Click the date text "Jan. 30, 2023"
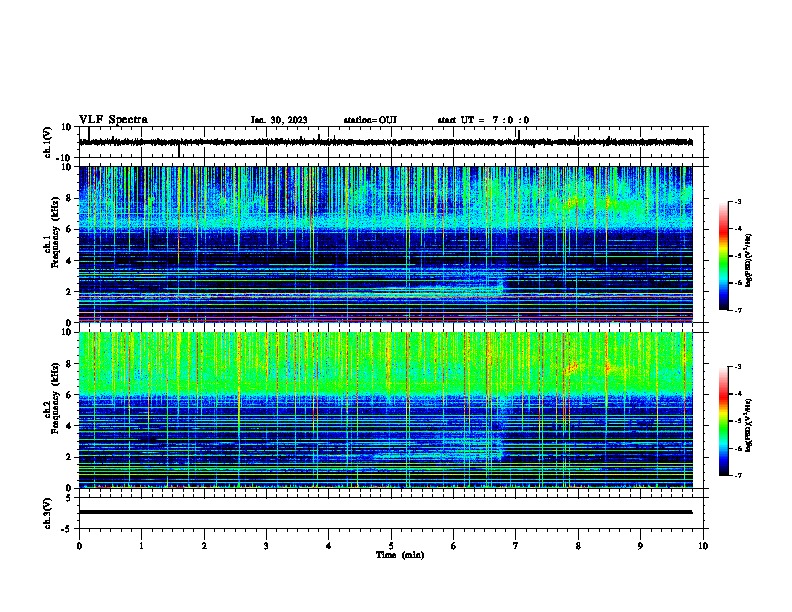The height and width of the screenshot is (612, 792). [x=279, y=120]
